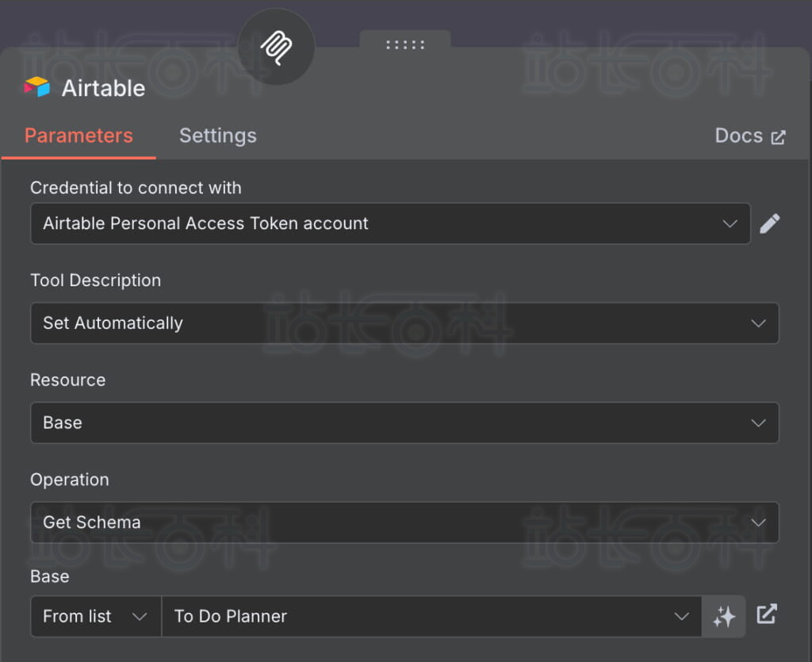Click the Airtable node title
This screenshot has width=812, height=662.
(103, 88)
